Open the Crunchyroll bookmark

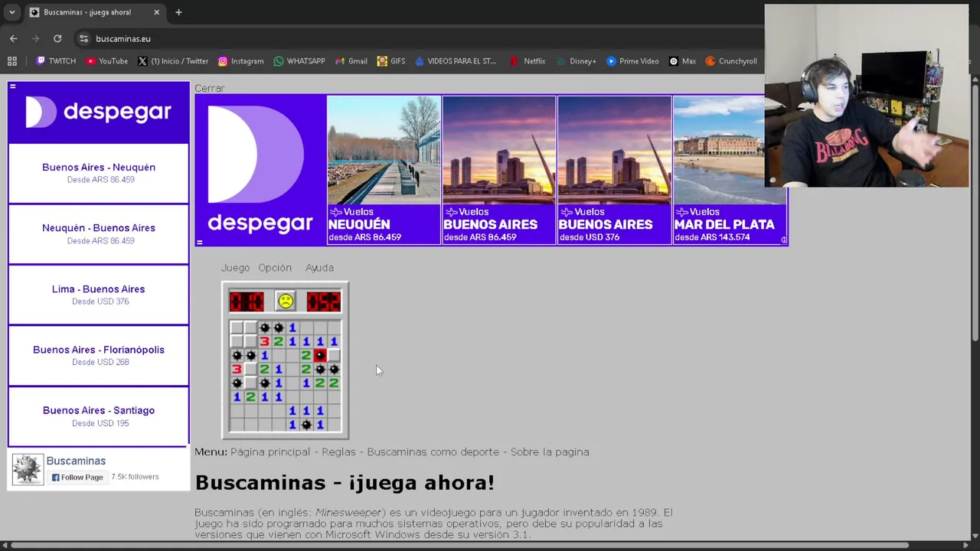(730, 61)
